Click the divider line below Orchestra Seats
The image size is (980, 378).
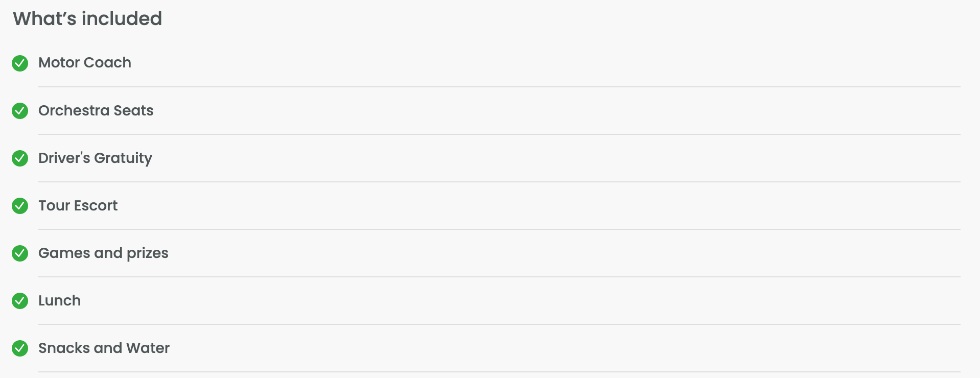(499, 134)
